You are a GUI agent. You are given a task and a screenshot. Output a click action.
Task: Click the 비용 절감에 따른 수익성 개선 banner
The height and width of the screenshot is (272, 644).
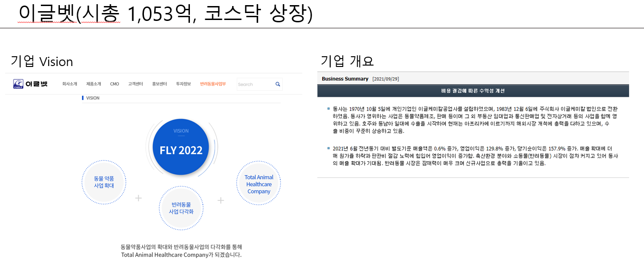[473, 91]
